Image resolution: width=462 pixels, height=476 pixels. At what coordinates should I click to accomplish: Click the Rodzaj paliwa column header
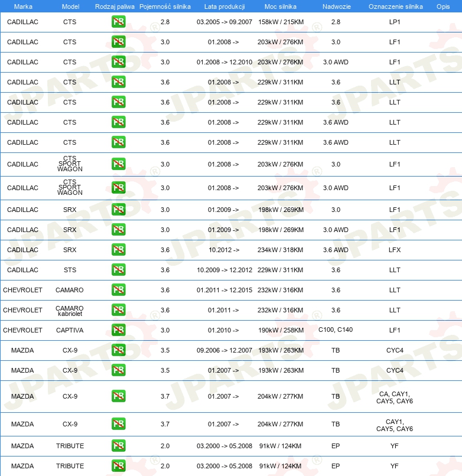coord(115,6)
